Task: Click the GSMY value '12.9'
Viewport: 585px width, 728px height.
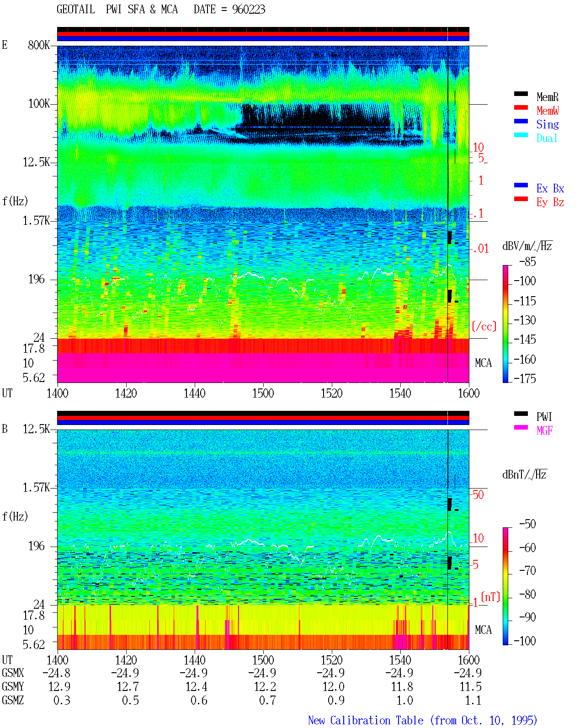Action: tap(59, 687)
